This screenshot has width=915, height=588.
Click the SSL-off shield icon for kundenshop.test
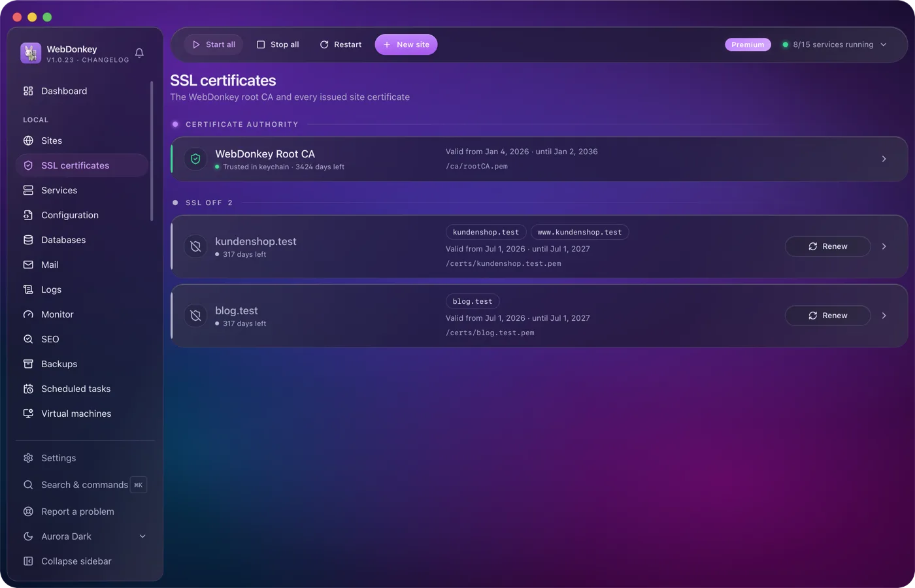pos(195,246)
